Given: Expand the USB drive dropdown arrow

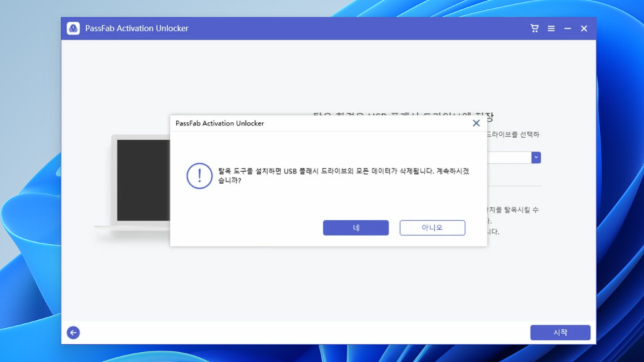Looking at the screenshot, I should pyautogui.click(x=536, y=157).
